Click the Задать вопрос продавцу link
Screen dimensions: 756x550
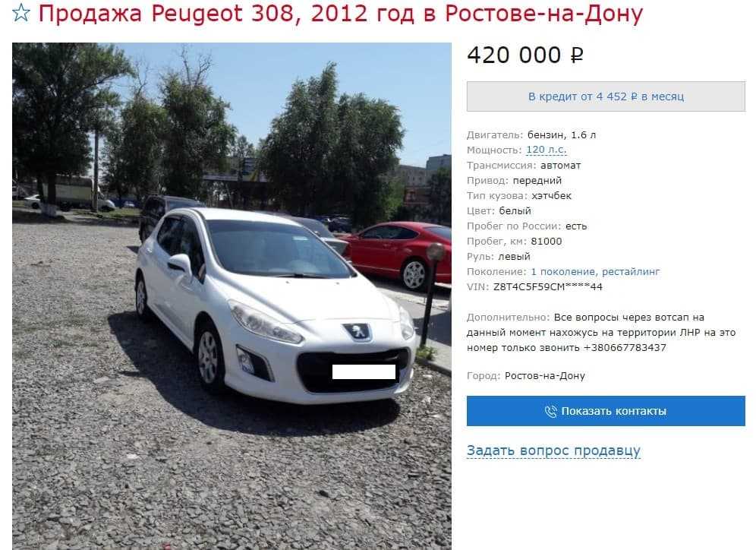[553, 450]
